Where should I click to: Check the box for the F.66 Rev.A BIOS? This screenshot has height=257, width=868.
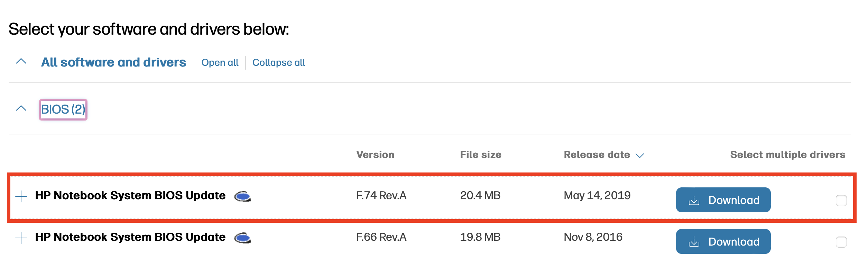click(x=841, y=242)
